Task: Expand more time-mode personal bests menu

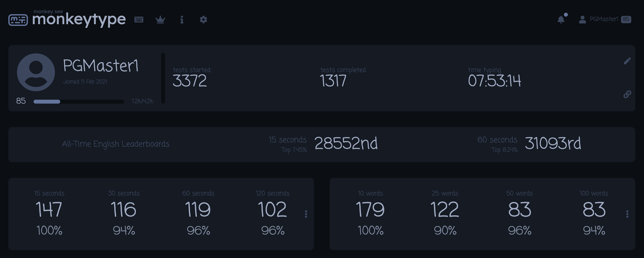Action: (x=306, y=214)
